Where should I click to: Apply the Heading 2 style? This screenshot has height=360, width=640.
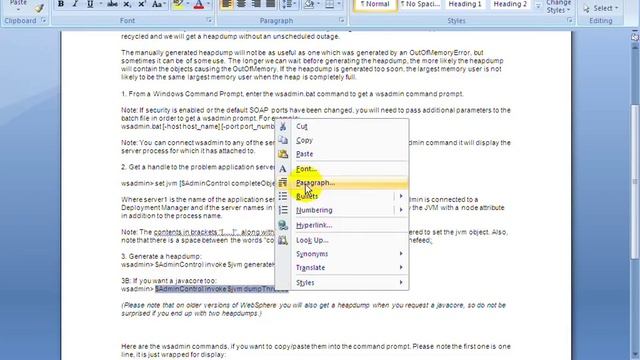(x=509, y=4)
